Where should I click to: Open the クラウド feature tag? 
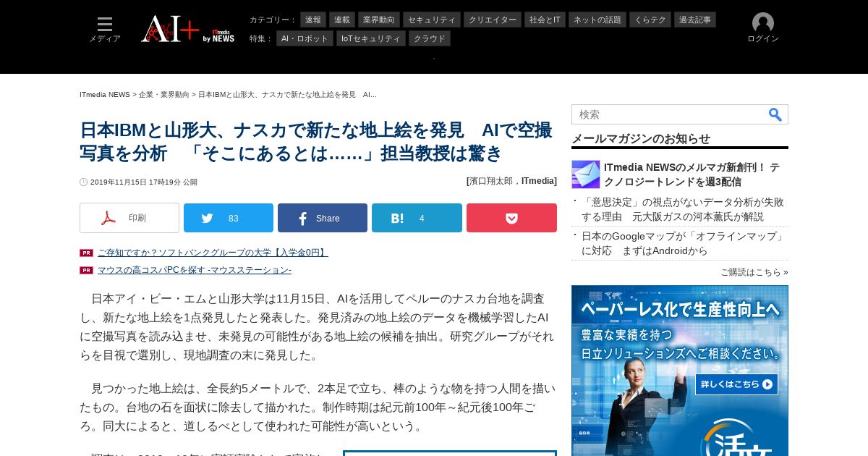tap(430, 38)
